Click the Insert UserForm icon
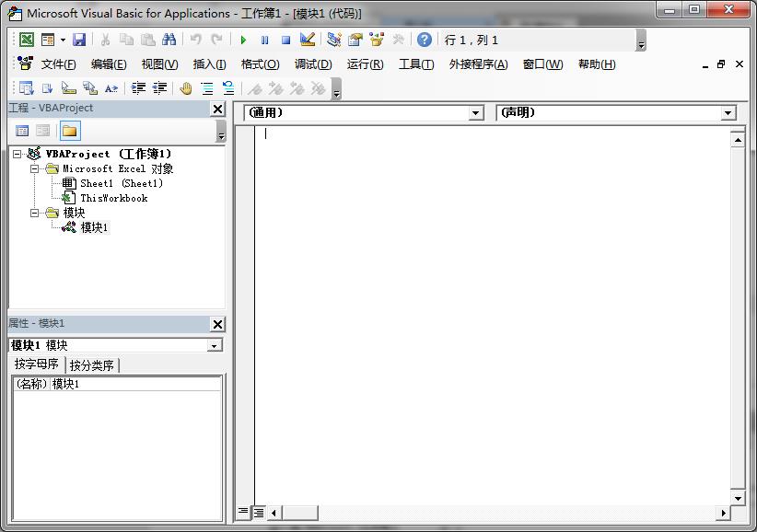 [48, 40]
